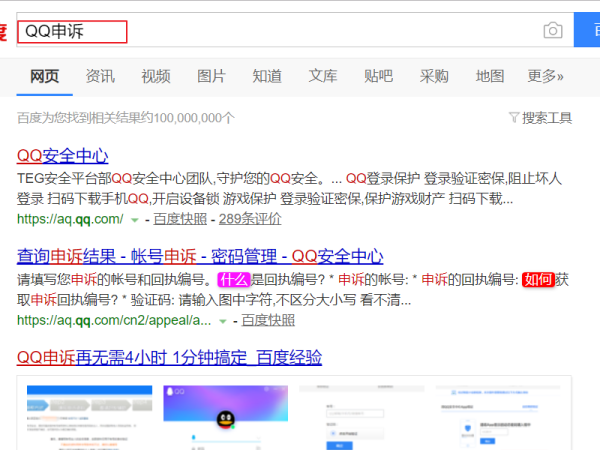Expand the arrow after the appeal URL
This screenshot has width=600, height=450.
point(223,321)
